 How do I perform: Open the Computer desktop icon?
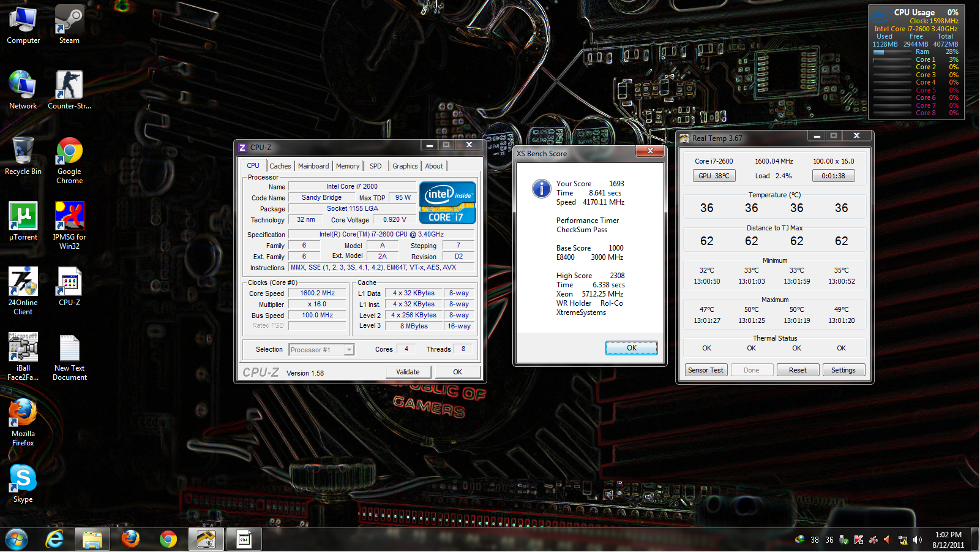click(x=23, y=25)
